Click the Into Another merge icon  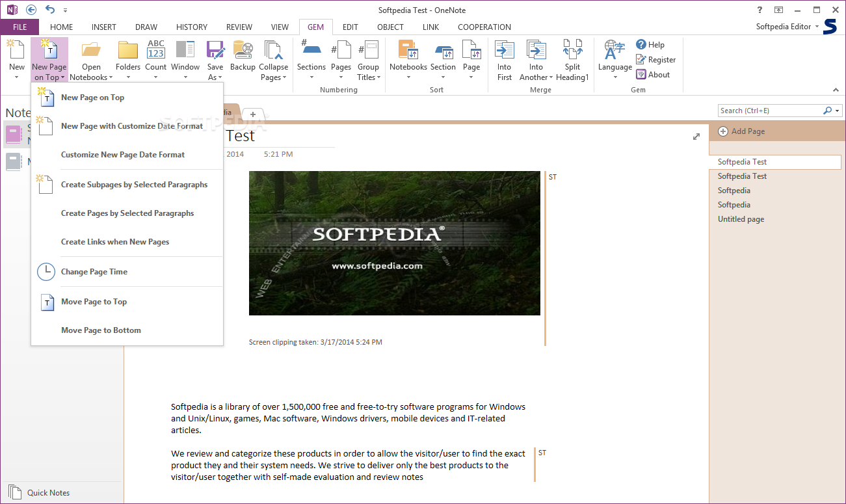(x=536, y=51)
